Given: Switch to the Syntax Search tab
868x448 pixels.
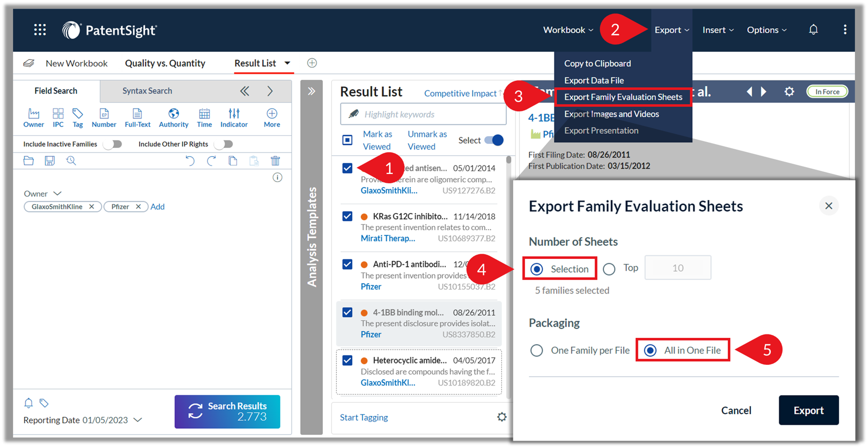Looking at the screenshot, I should coord(147,91).
